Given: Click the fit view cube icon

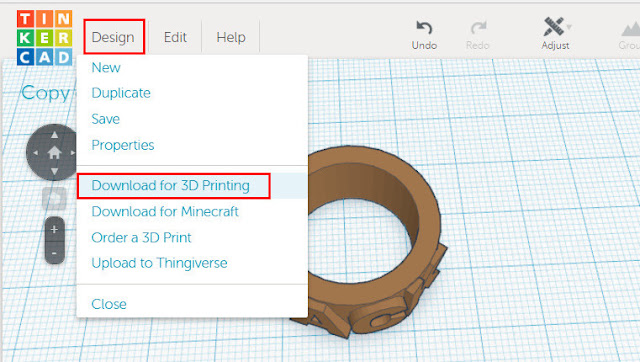Looking at the screenshot, I should click(54, 198).
